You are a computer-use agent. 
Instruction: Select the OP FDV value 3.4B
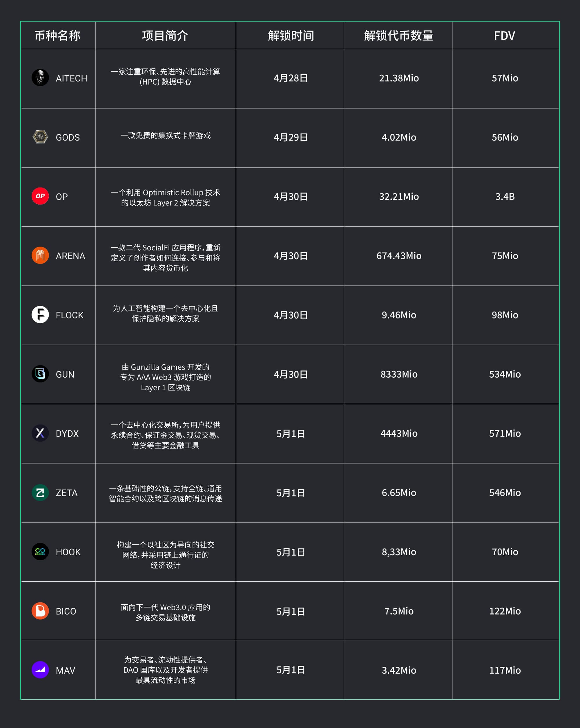point(505,197)
